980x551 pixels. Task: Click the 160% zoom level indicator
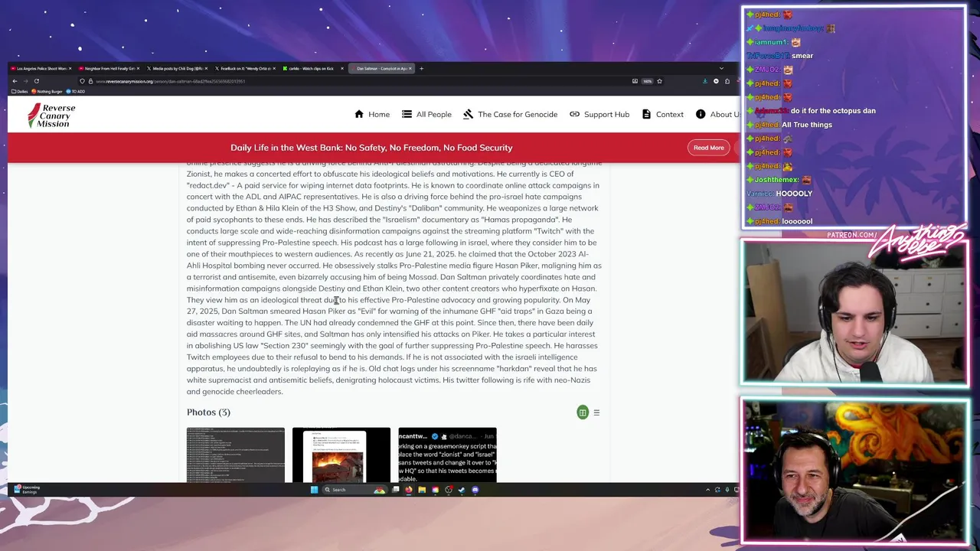pos(647,81)
